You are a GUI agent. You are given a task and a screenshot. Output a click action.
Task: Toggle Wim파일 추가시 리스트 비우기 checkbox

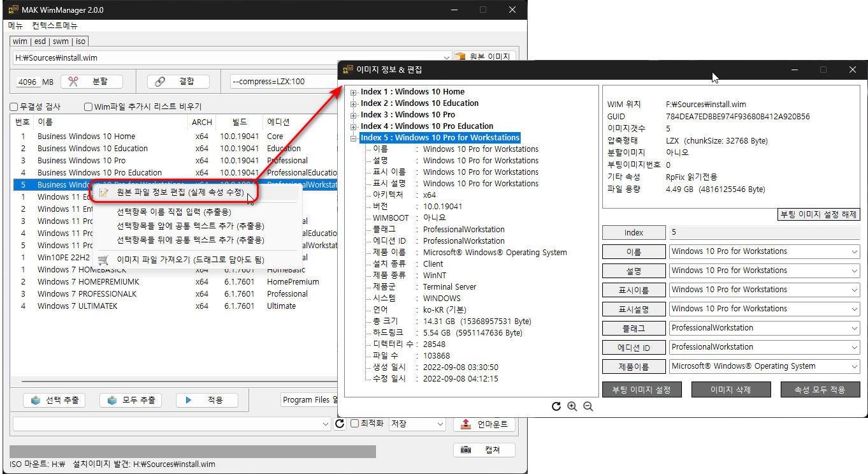click(89, 107)
